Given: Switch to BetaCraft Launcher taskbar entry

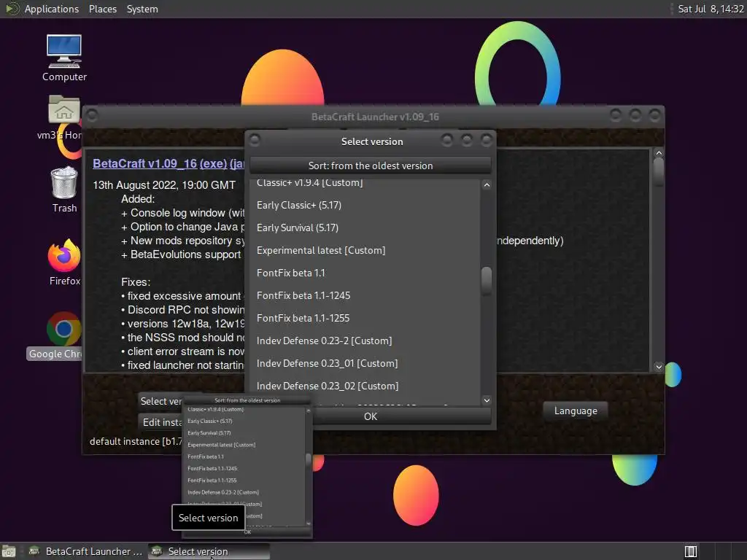Looking at the screenshot, I should [x=86, y=551].
